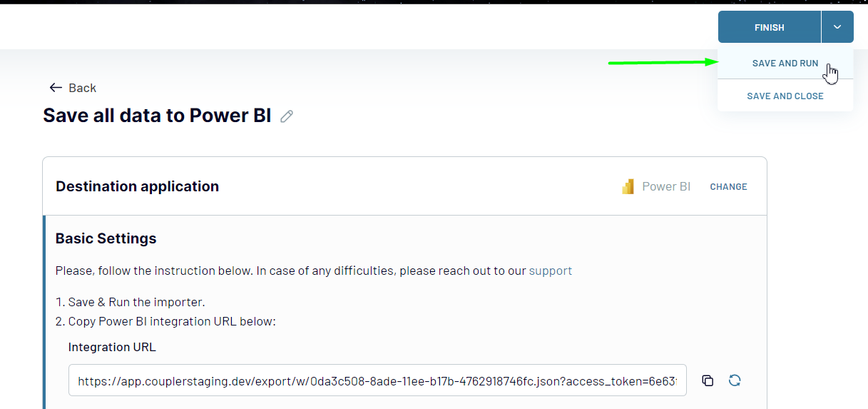Click the 'Power BI' destination label
This screenshot has height=409, width=868.
666,186
